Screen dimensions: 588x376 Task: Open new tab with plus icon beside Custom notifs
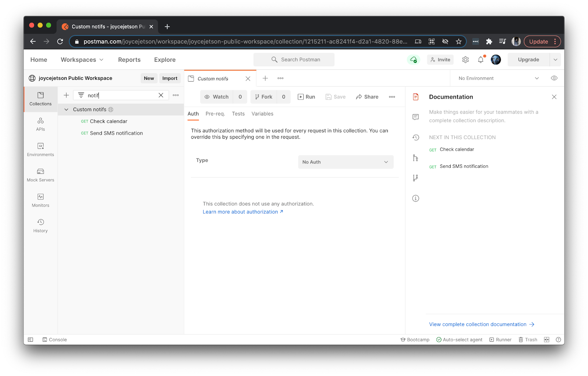pos(265,78)
